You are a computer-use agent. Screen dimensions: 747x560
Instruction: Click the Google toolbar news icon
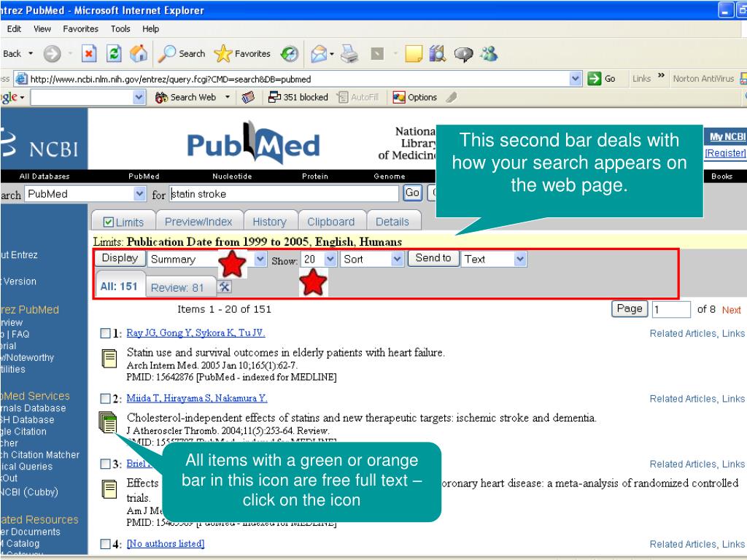click(x=248, y=97)
